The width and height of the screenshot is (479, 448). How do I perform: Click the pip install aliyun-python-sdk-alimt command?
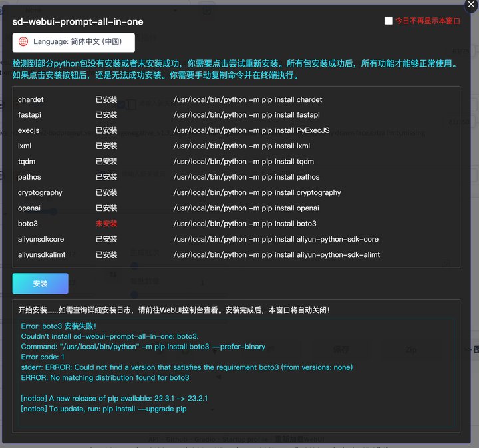click(277, 255)
